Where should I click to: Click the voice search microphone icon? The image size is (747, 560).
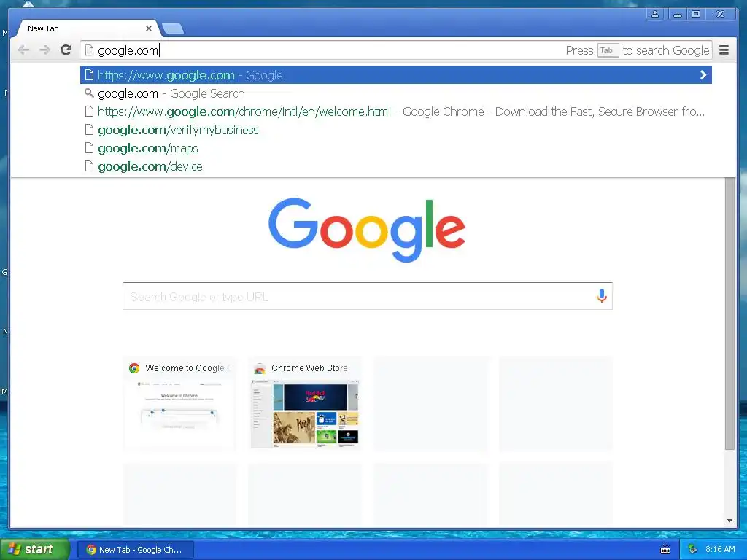[601, 296]
